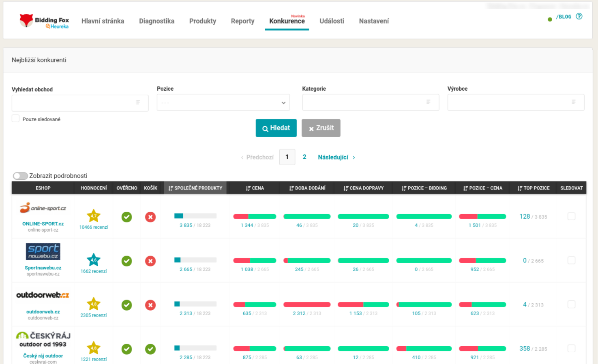Click the Zrušit button
Viewport: 598px width, 364px height.
coord(321,128)
